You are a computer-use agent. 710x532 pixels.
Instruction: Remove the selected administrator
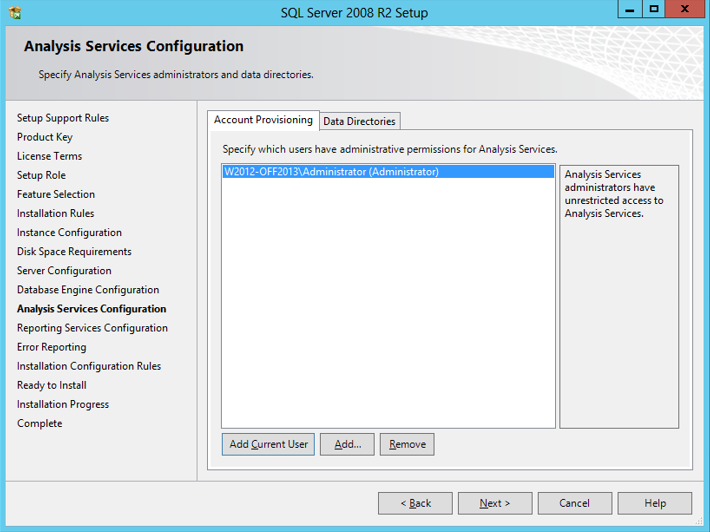[407, 444]
